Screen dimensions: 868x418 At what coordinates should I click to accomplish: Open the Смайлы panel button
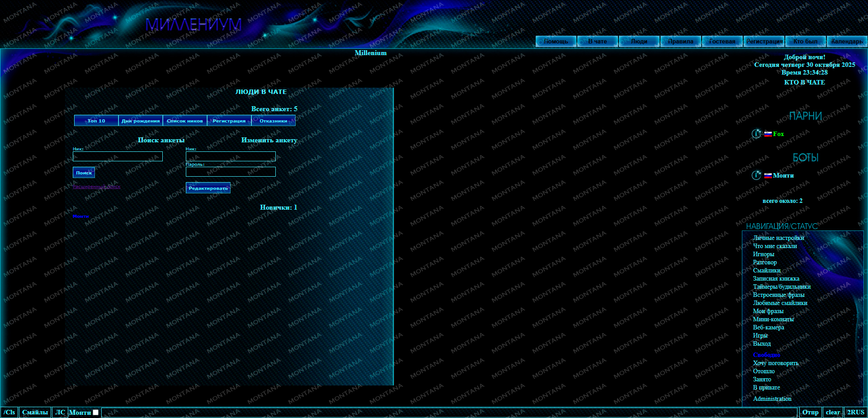pos(35,412)
